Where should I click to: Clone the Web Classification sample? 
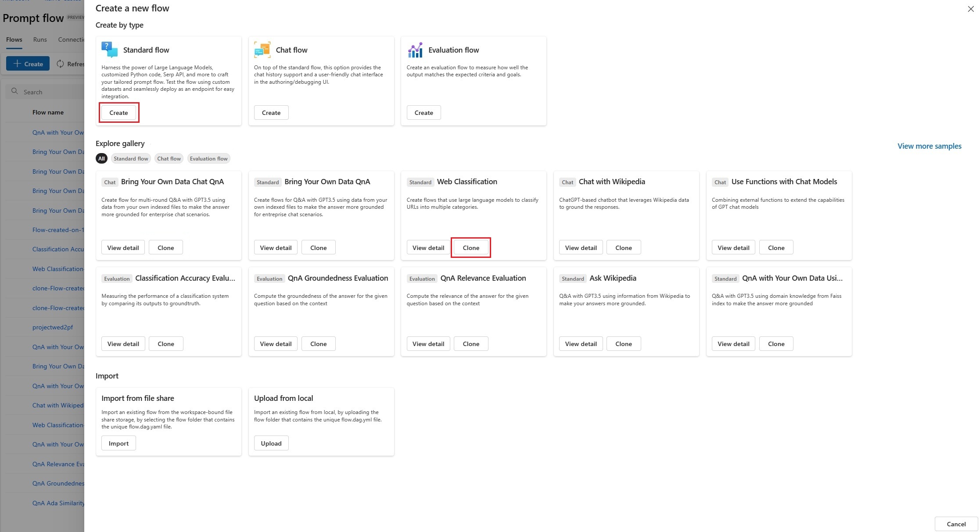click(470, 248)
